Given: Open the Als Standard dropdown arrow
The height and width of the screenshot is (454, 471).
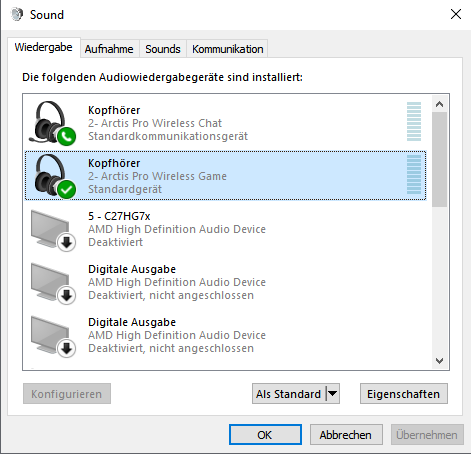Looking at the screenshot, I should coord(332,394).
